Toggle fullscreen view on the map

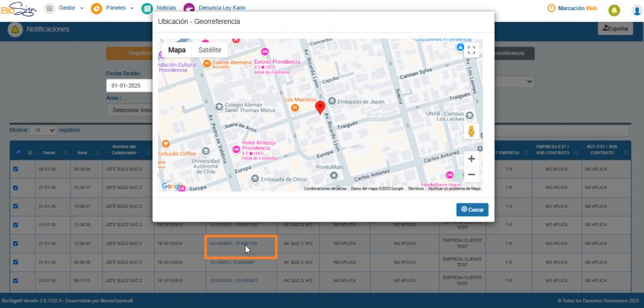coord(472,50)
